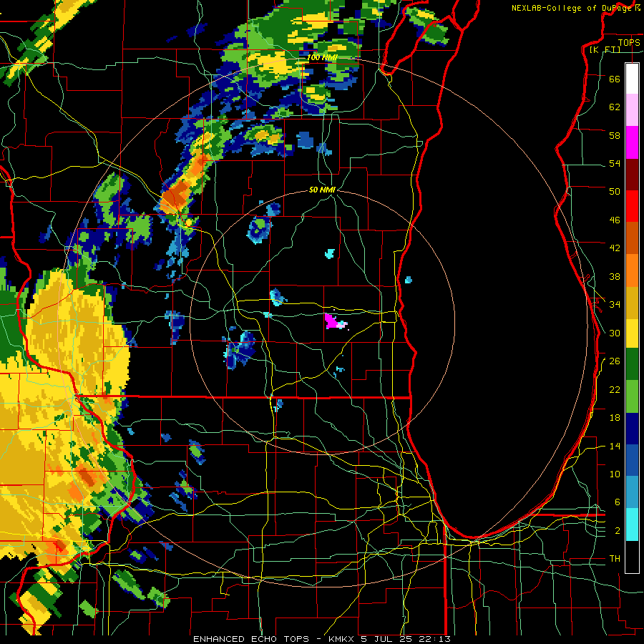This screenshot has height=644, width=644.
Task: Click the dark green legend swatch
Action: click(632, 364)
